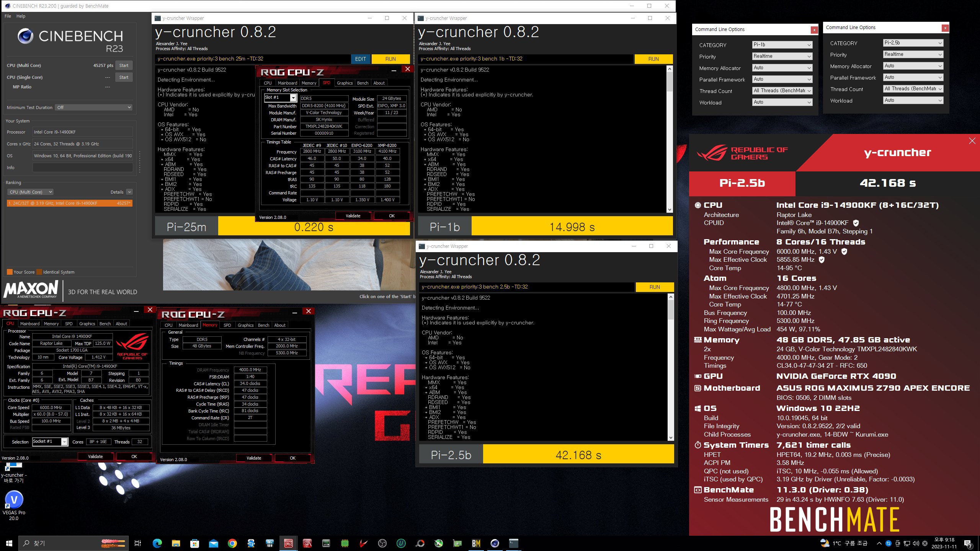This screenshot has height=551, width=980.
Task: Open the network icon in system tray
Action: point(906,543)
